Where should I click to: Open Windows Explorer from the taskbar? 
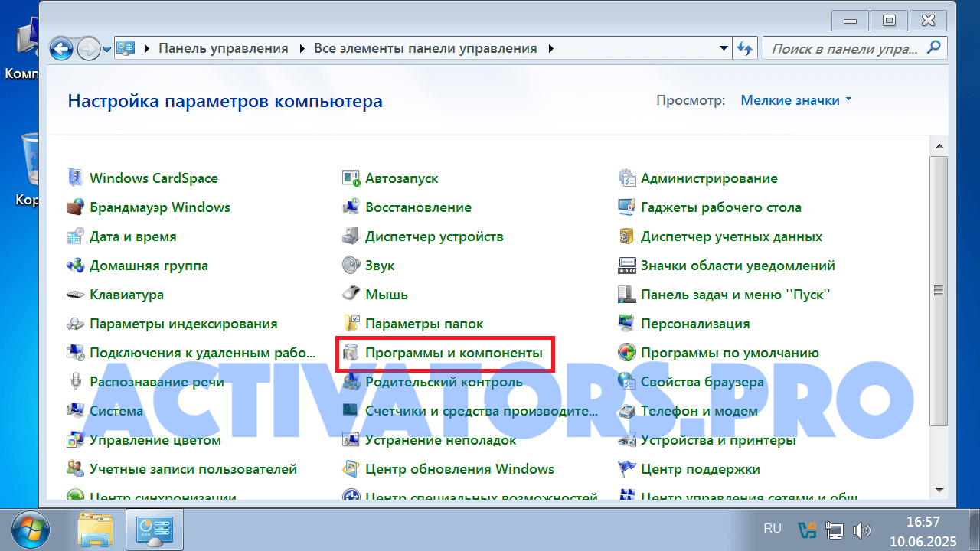pyautogui.click(x=96, y=530)
